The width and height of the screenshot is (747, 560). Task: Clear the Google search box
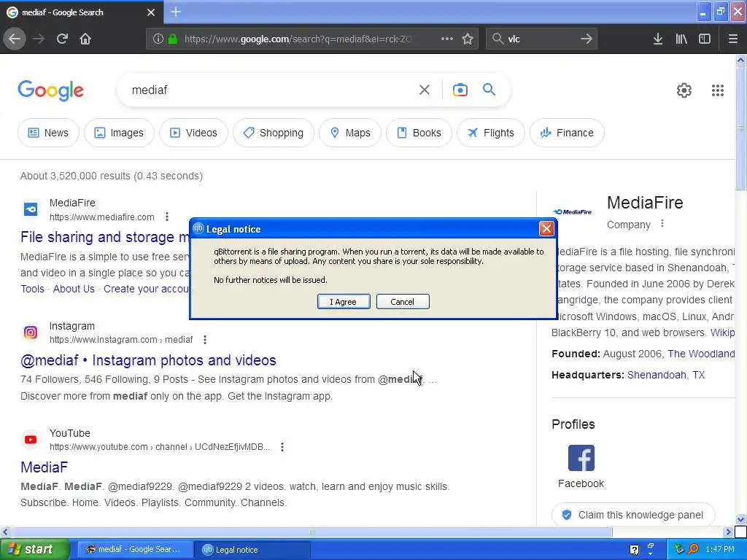(x=425, y=90)
